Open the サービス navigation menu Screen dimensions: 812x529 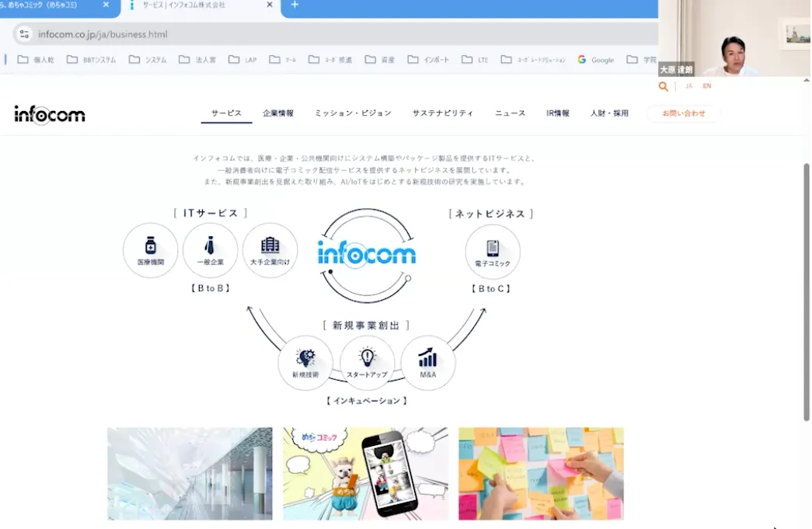click(226, 113)
